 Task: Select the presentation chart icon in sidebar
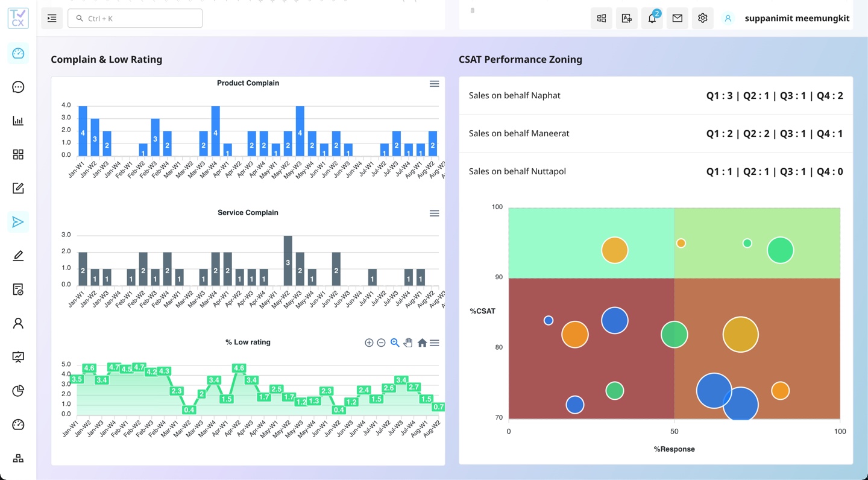17,357
